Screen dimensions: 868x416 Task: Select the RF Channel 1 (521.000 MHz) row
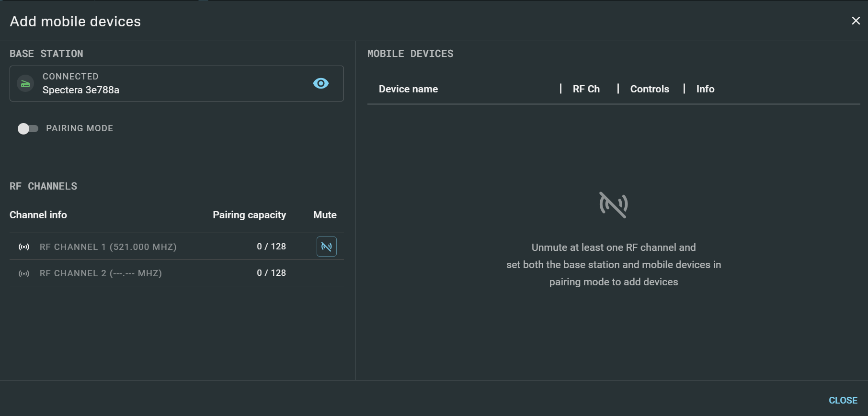tap(108, 247)
